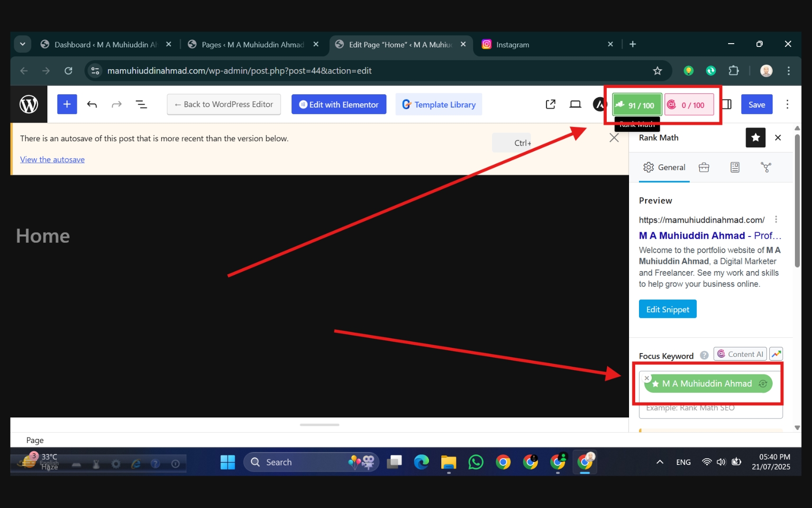Open WhatsApp from the taskbar
This screenshot has height=508, width=812.
pos(476,462)
